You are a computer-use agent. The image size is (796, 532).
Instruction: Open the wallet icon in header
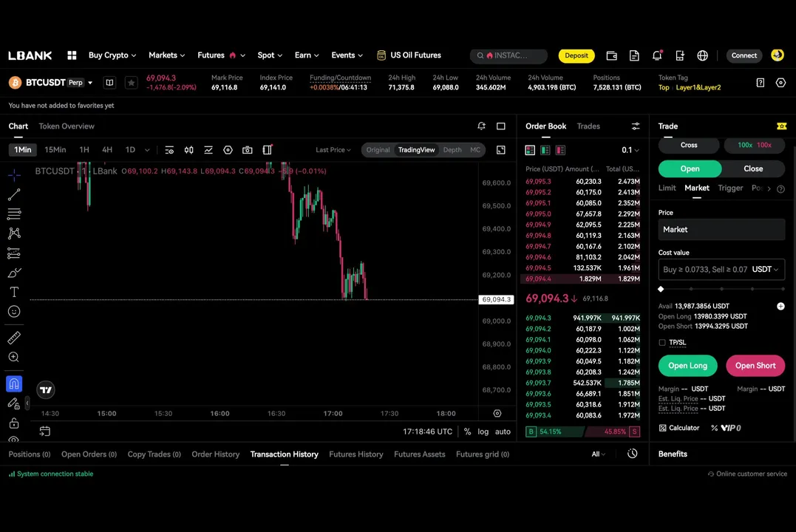(612, 55)
